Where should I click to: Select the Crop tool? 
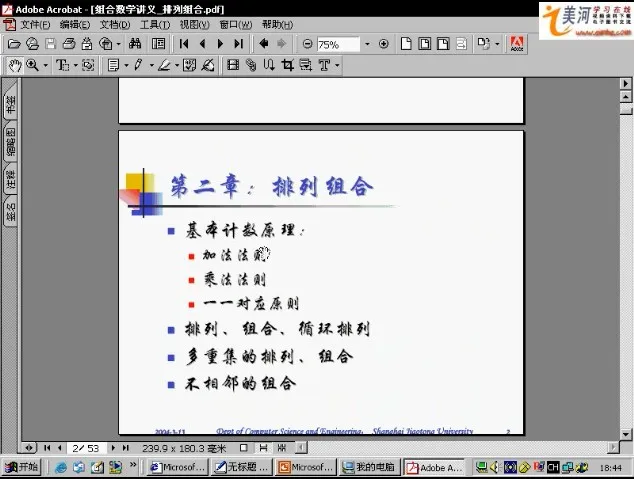coord(287,65)
